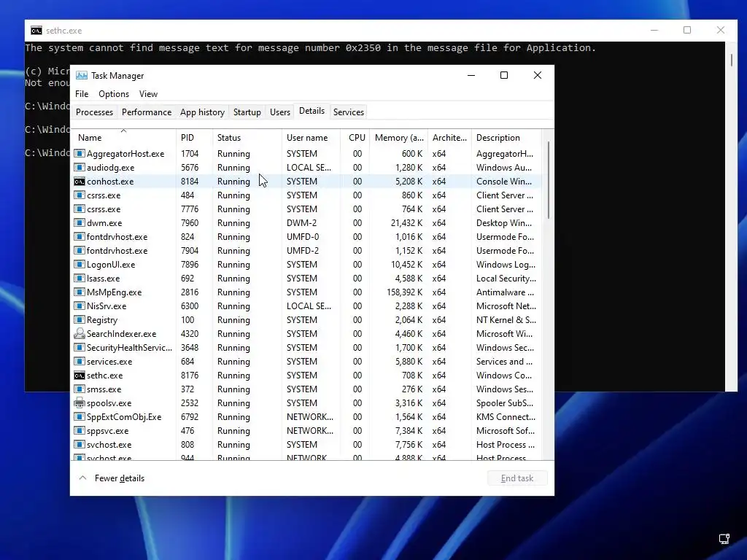Click PID 2532 cell
The width and height of the screenshot is (747, 560).
[190, 402]
